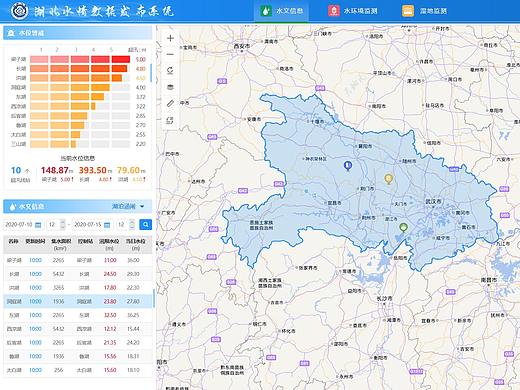This screenshot has height=390, width=520.
Task: Select the table row with water level 15.60
Action: pos(77,370)
